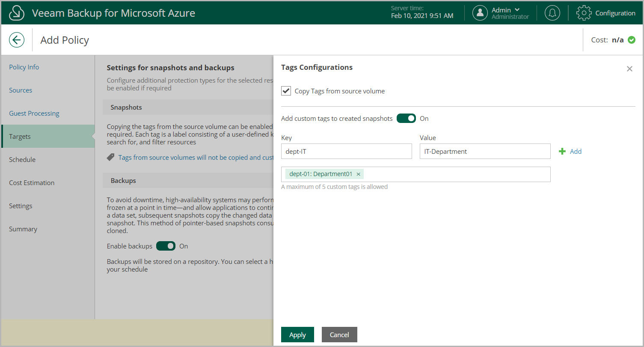Click the custom tags list box
The image size is (644, 347).
[416, 174]
